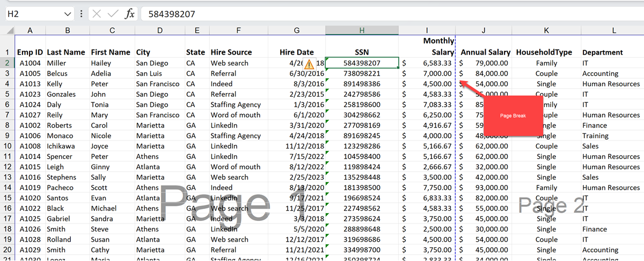Click the error warning icon near cell G2
This screenshot has height=261, width=644.
pyautogui.click(x=310, y=64)
